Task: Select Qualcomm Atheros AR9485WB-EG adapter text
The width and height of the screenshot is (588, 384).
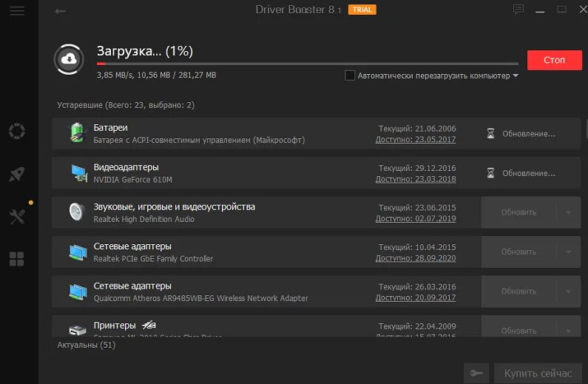Action: point(200,298)
